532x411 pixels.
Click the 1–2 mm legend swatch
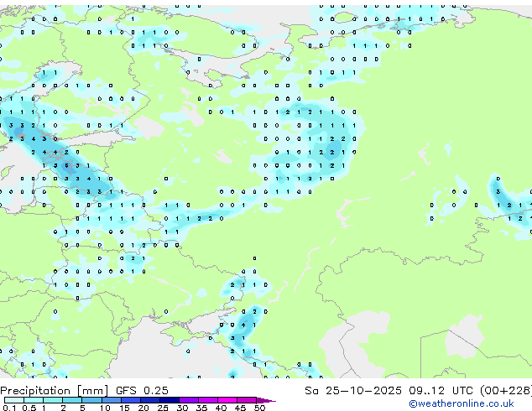(x=53, y=400)
